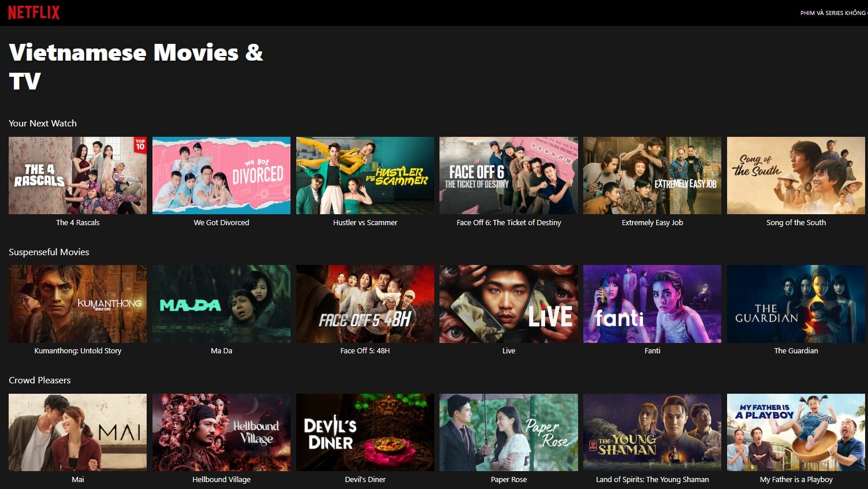Viewport: 868px width, 489px height.
Task: Open Hustler vs Scammer thumbnail
Action: [365, 176]
